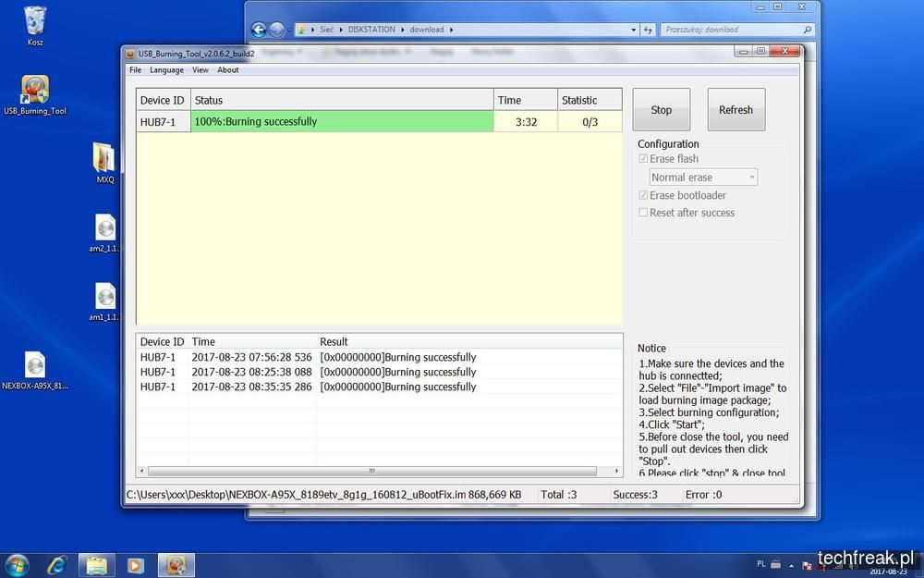Select the NEXBOX-A95X image file on desktop
Image resolution: width=924 pixels, height=578 pixels.
35,371
